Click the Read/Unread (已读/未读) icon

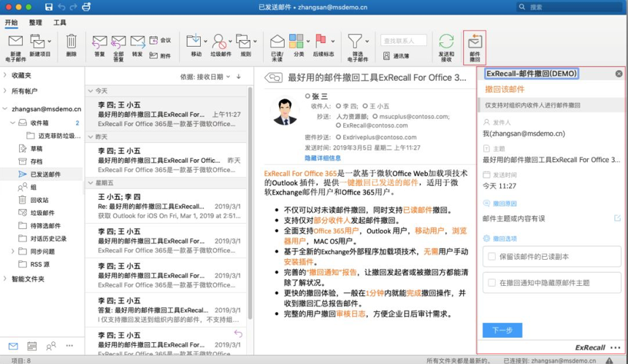point(277,41)
